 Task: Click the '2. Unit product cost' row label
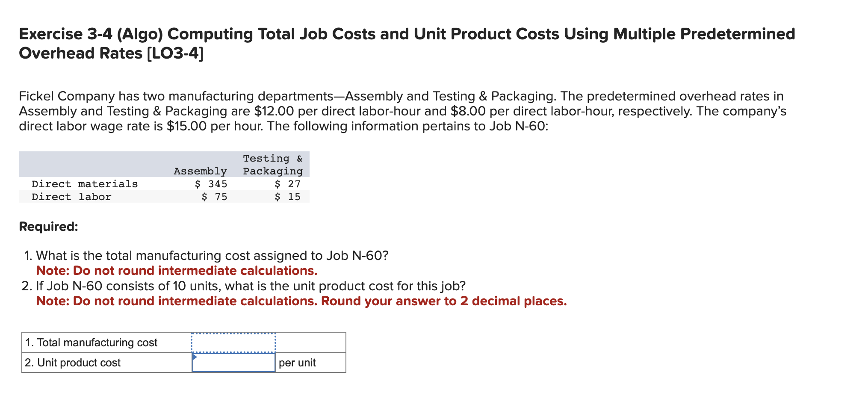click(x=73, y=363)
